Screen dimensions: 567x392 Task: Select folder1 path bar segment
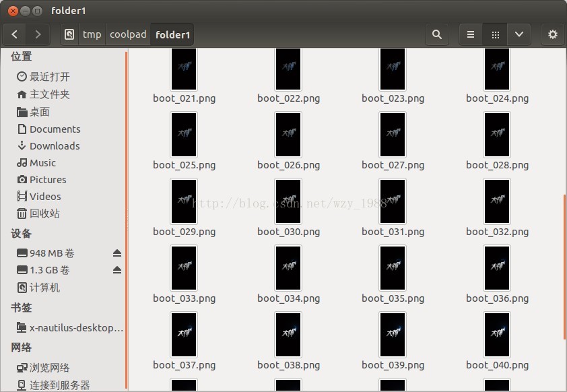coord(172,34)
